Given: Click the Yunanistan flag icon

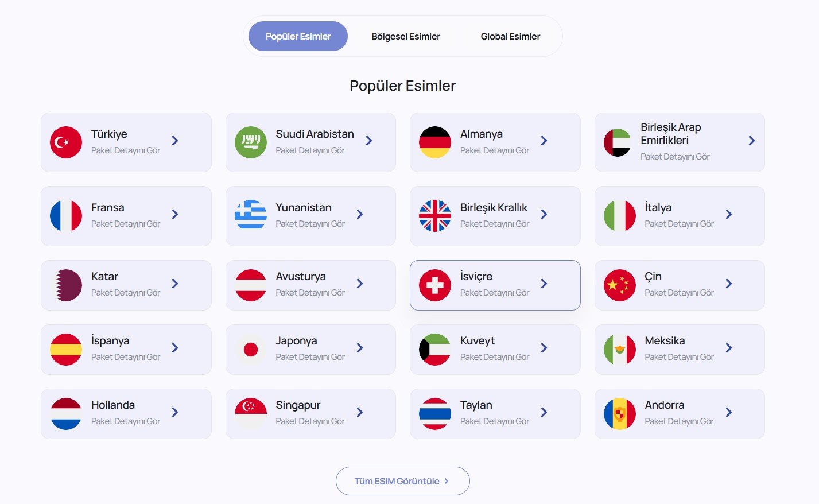Looking at the screenshot, I should 251,216.
